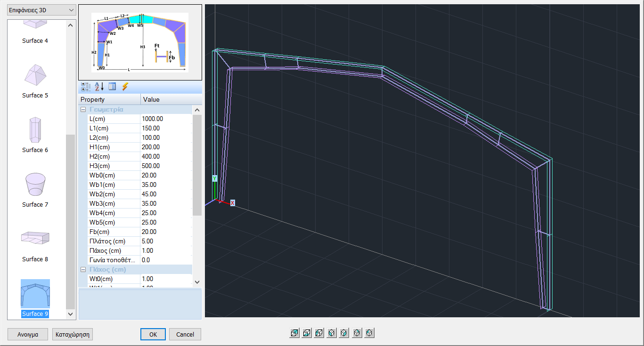Image resolution: width=644 pixels, height=346 pixels.
Task: Select the Wb2(cm) property label
Action: point(114,194)
